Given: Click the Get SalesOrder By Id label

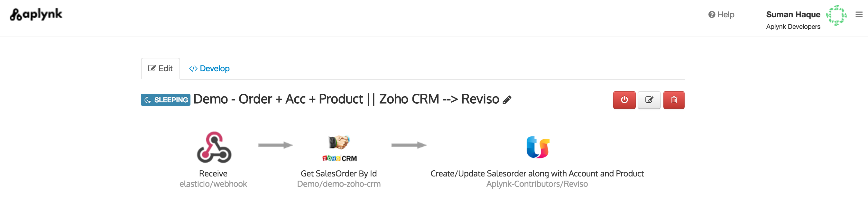Looking at the screenshot, I should [339, 174].
